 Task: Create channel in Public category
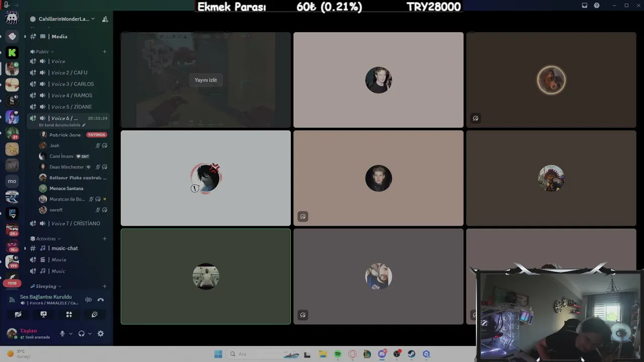pyautogui.click(x=105, y=51)
